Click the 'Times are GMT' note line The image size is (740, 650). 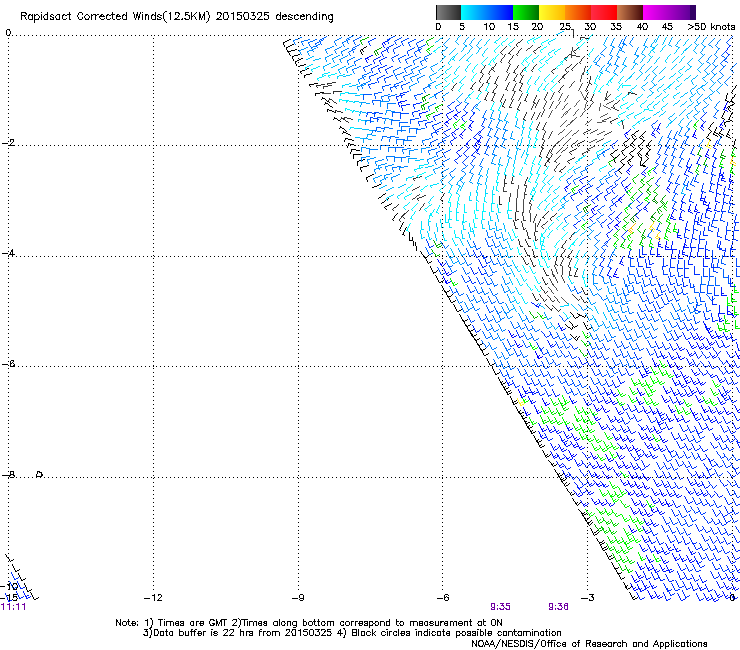(309, 623)
